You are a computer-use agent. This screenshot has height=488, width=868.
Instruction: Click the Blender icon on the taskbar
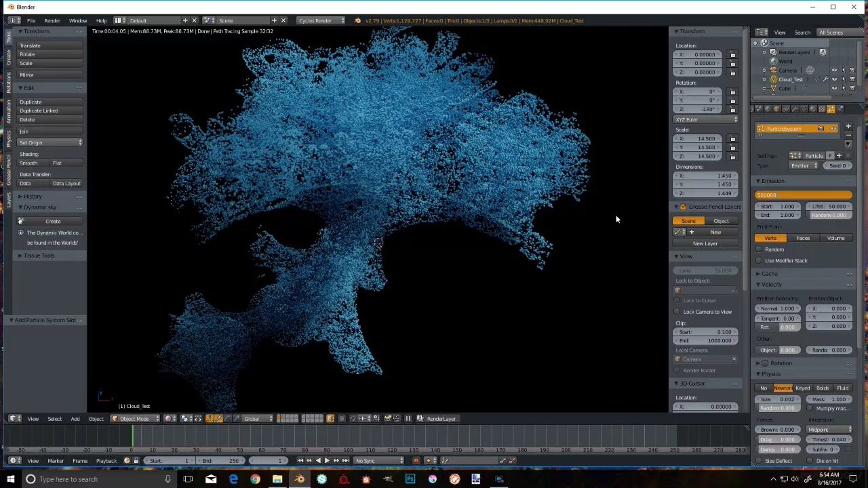point(299,479)
